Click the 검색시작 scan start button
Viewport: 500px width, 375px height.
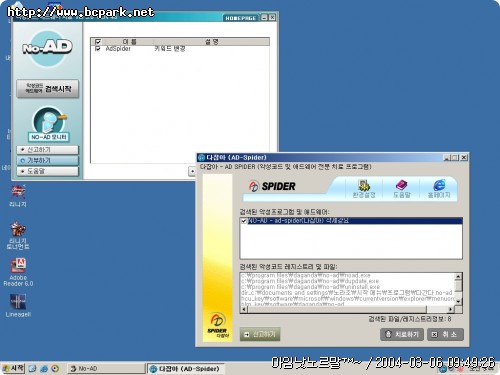coord(48,89)
